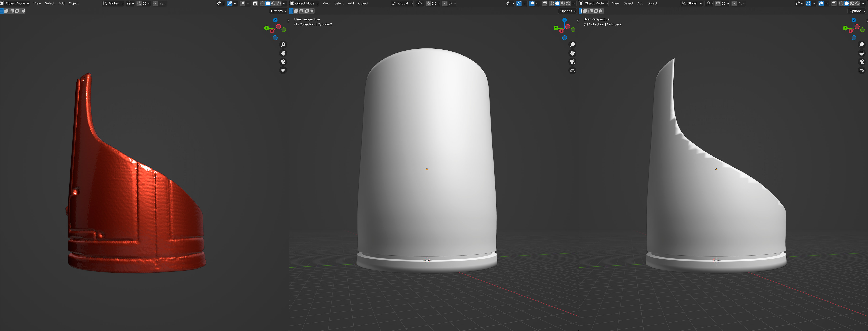Select 'Subtract selection' mode in red helmet viewport
This screenshot has height=331, width=868.
click(x=12, y=11)
